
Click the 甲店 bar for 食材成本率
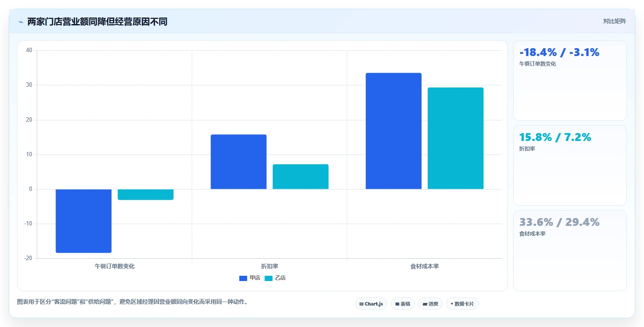tap(394, 131)
